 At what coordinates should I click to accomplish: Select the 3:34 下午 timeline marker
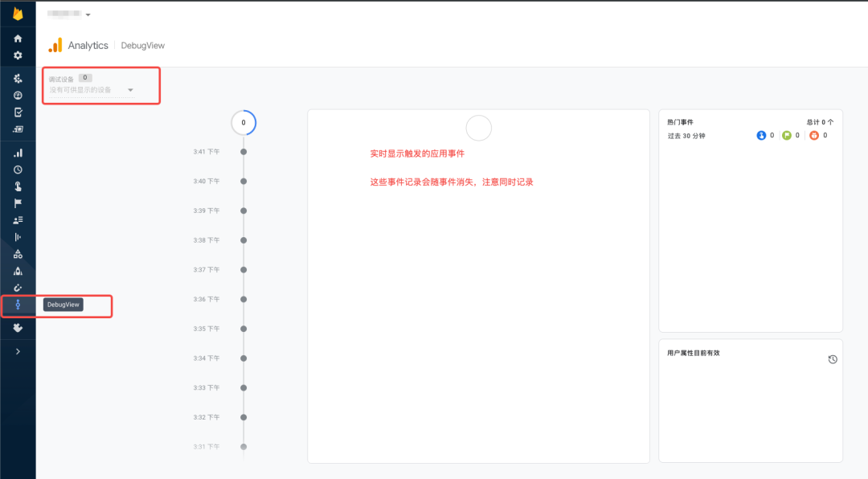tap(244, 358)
